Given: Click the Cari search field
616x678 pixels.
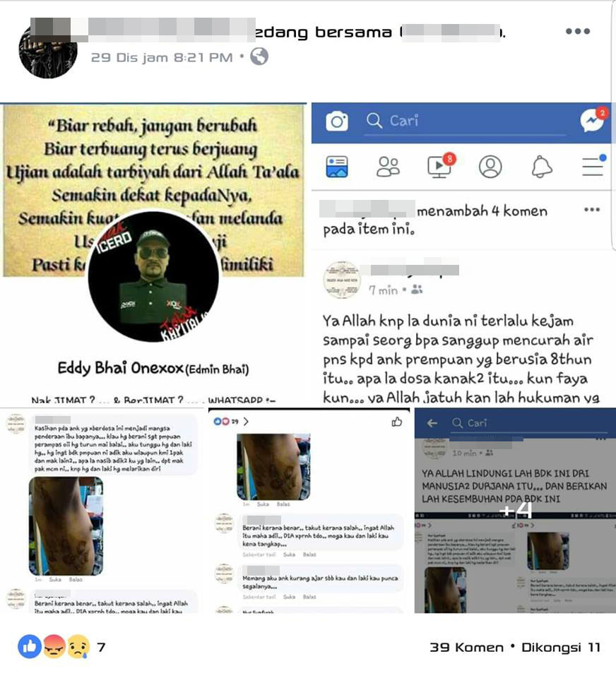Looking at the screenshot, I should click(466, 121).
